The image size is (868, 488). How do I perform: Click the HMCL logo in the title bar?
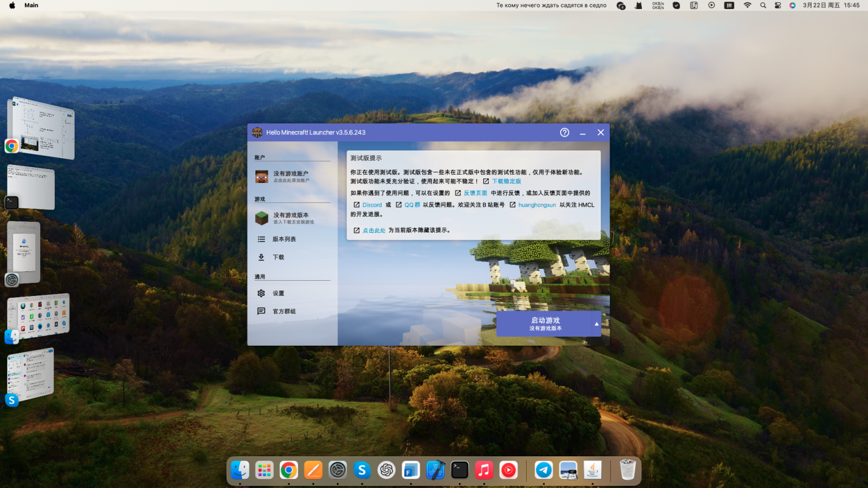256,132
